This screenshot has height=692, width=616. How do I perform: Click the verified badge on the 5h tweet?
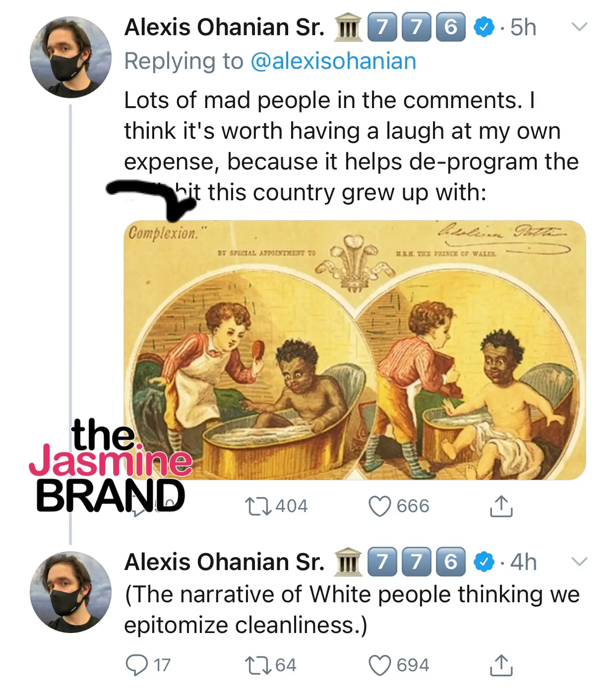click(x=484, y=27)
